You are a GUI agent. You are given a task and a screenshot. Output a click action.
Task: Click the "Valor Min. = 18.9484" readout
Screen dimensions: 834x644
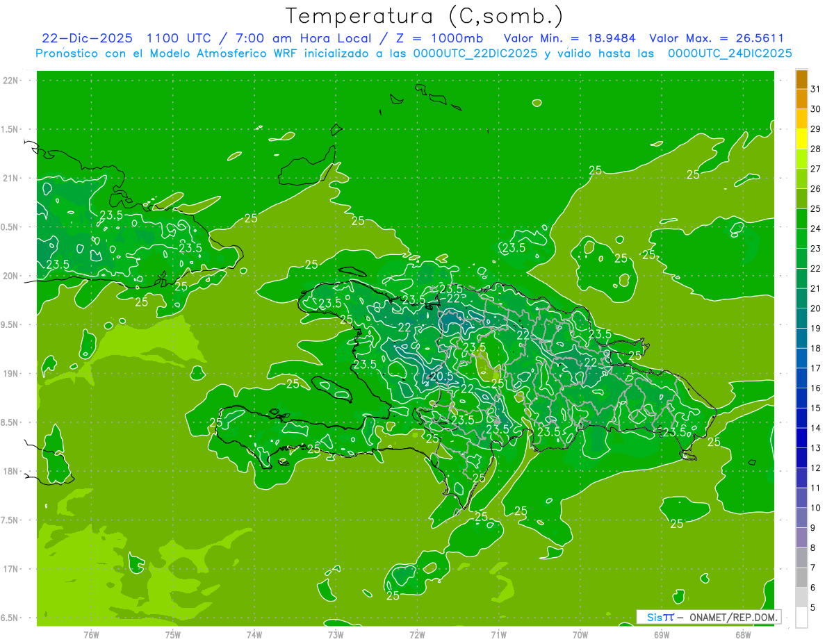pos(569,38)
